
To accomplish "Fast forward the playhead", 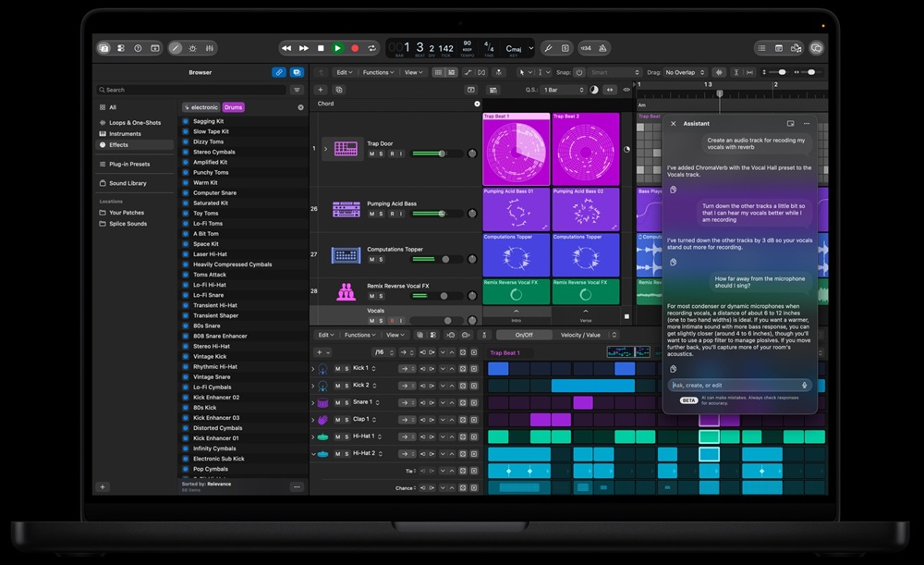I will (303, 48).
